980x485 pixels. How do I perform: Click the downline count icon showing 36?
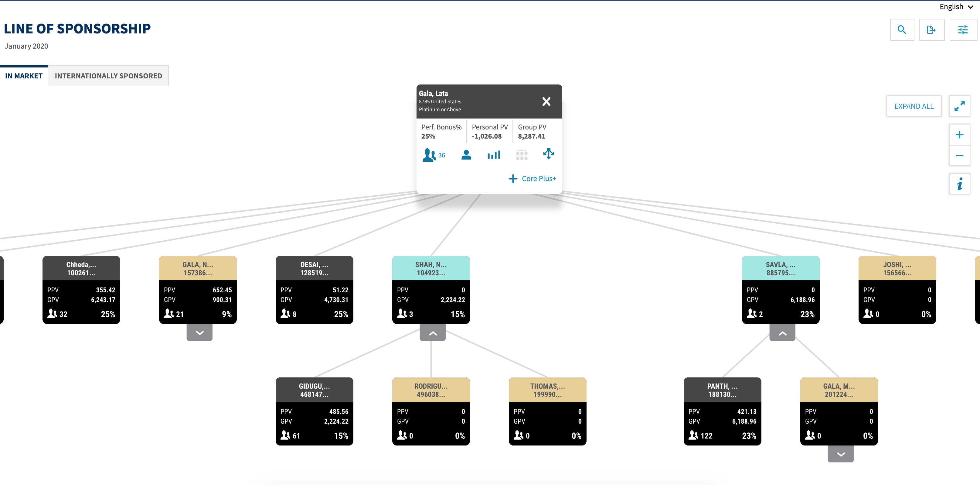(x=433, y=155)
